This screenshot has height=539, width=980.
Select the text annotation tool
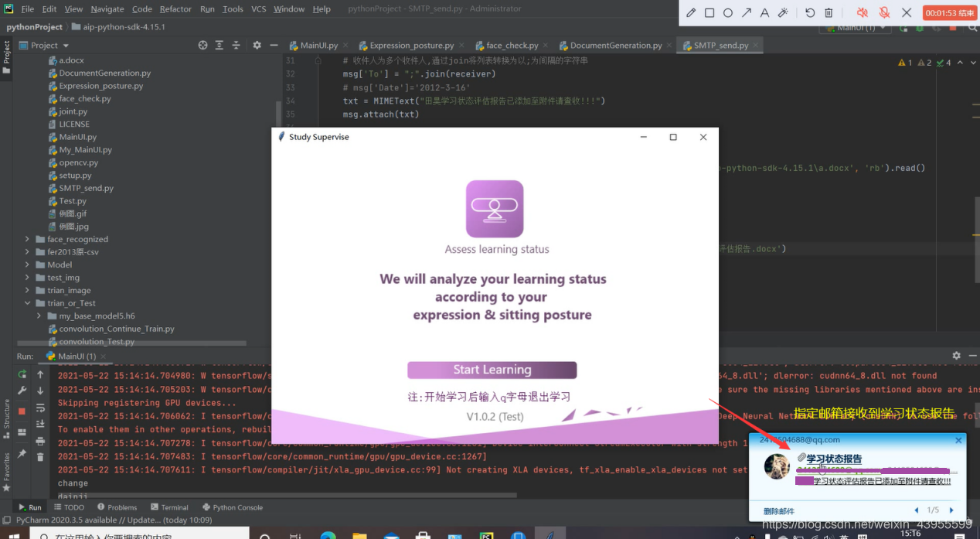pyautogui.click(x=764, y=13)
